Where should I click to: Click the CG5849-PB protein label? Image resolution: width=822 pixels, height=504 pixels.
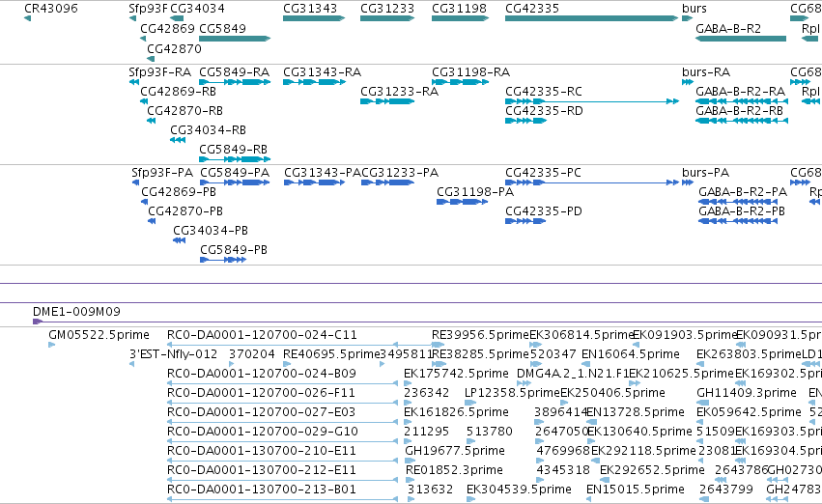click(234, 250)
